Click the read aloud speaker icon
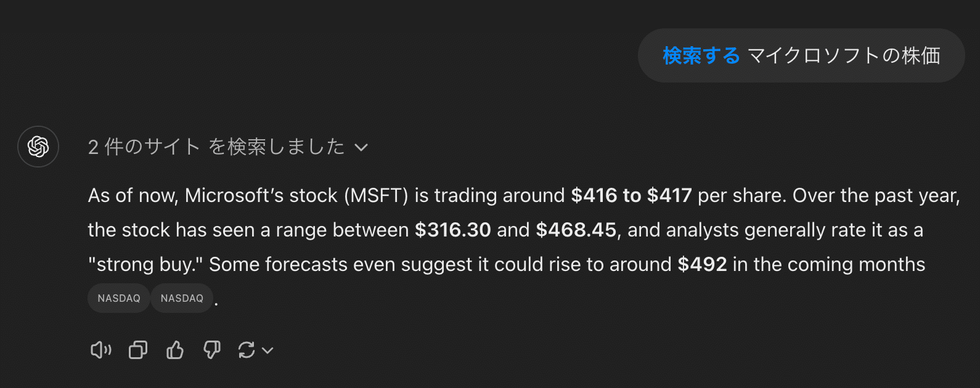 pos(100,350)
